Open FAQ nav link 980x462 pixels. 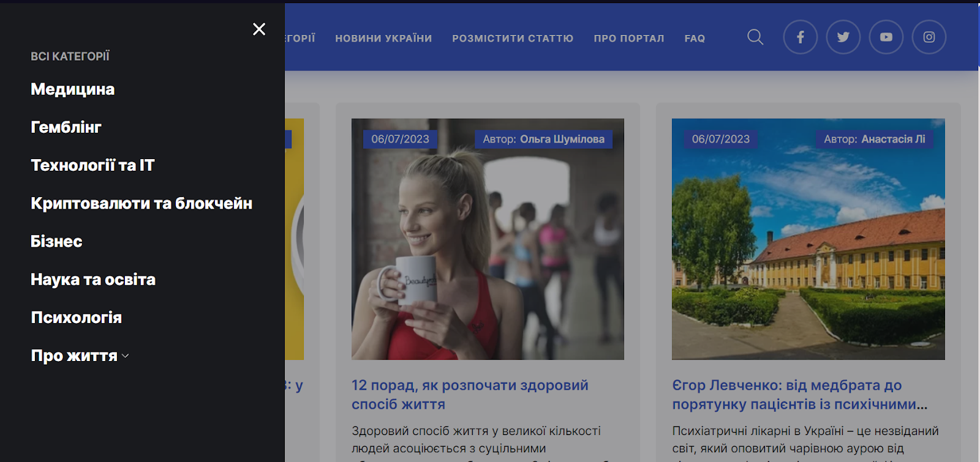pyautogui.click(x=695, y=38)
